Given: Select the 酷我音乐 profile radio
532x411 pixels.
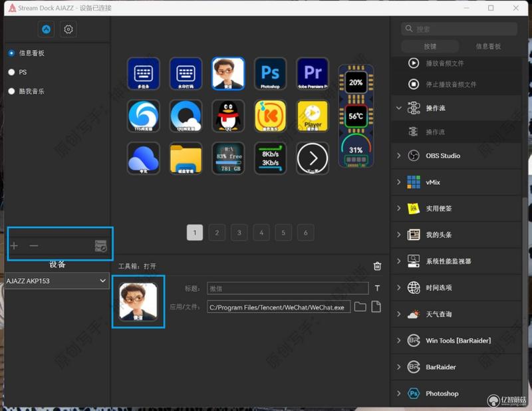Looking at the screenshot, I should click(x=11, y=91).
